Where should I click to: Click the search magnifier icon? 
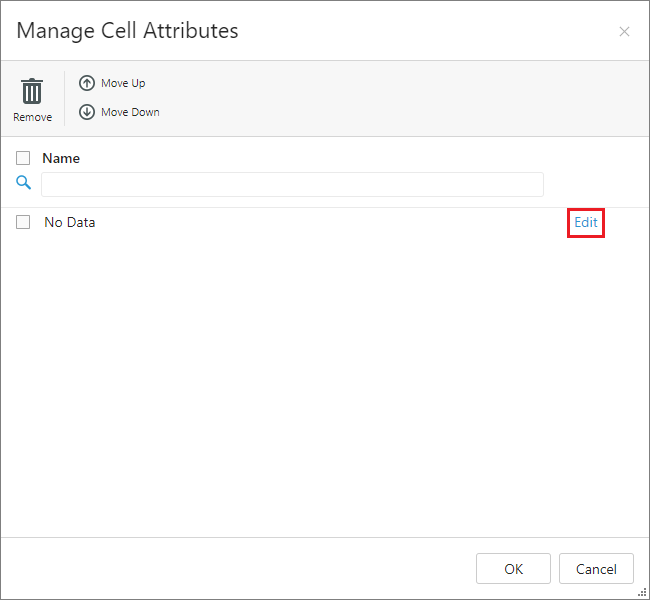(x=23, y=182)
